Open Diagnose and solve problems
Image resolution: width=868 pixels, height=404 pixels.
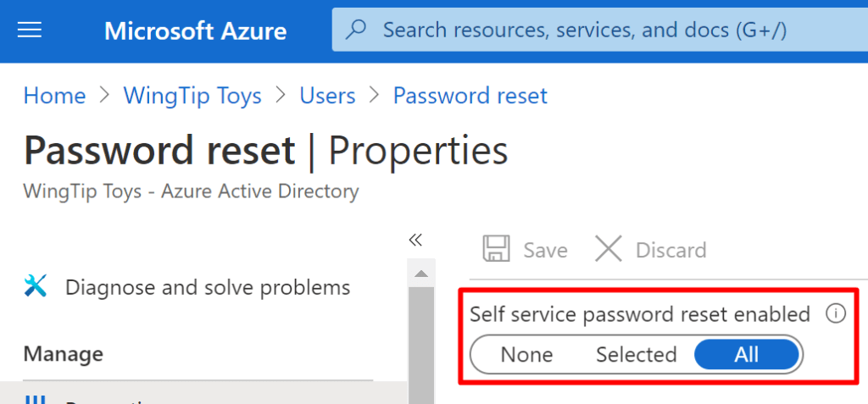pos(207,287)
